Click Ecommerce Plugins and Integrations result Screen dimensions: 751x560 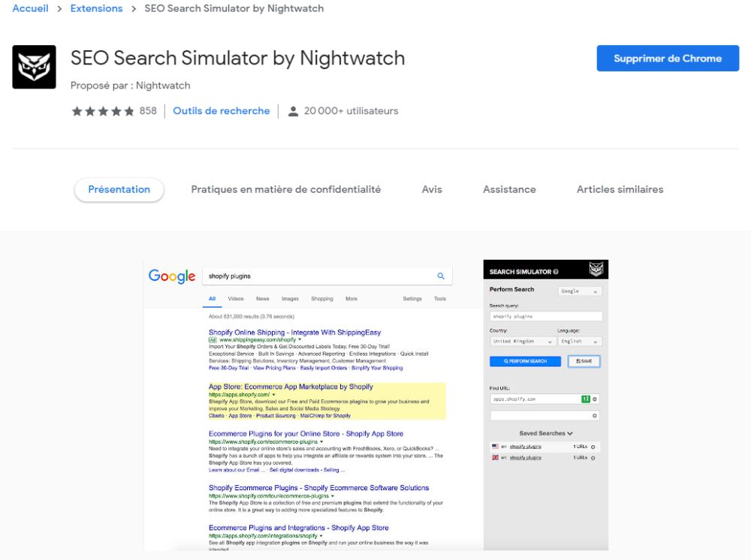298,528
